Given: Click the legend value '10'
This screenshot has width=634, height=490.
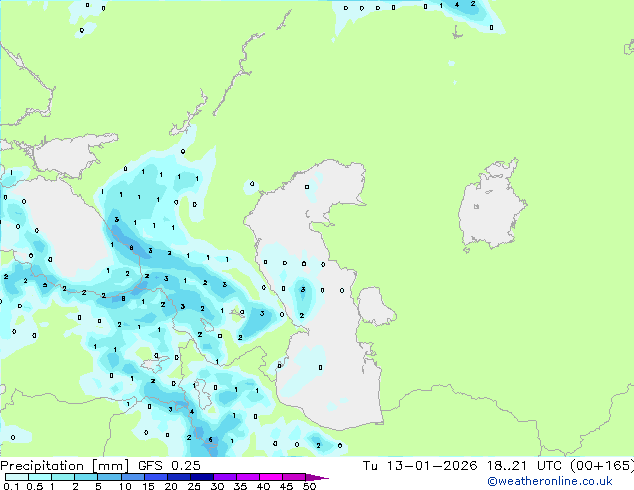Looking at the screenshot, I should coord(125,486).
